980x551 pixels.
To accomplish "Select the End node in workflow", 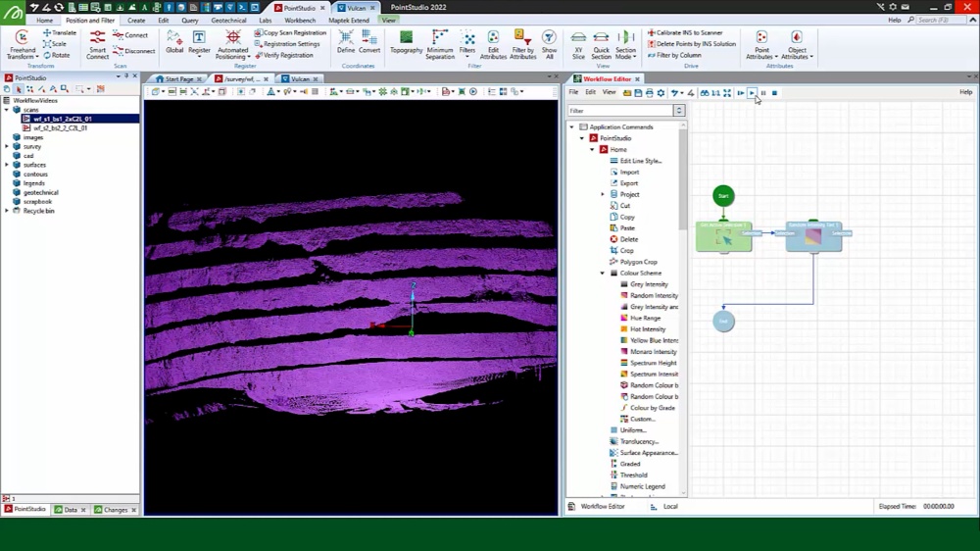I will tap(723, 322).
